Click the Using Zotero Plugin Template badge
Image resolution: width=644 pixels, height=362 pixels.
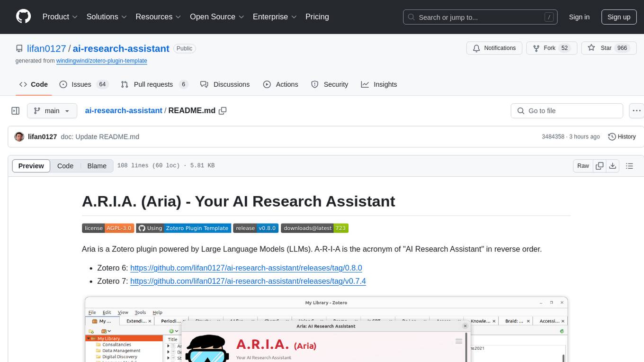(x=184, y=228)
